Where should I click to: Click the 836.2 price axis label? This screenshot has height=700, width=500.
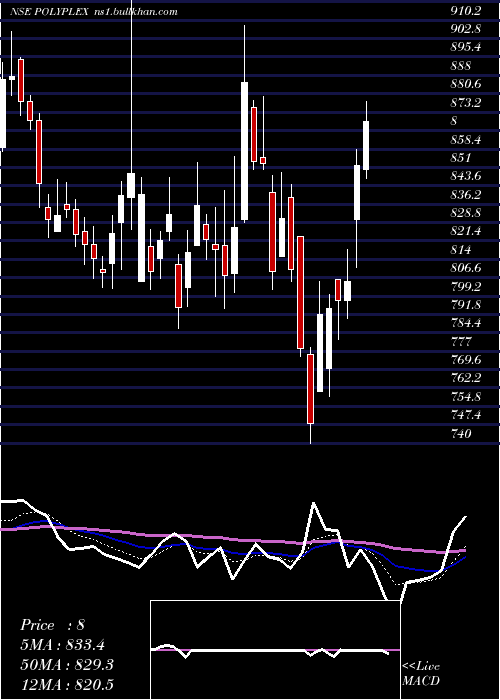pyautogui.click(x=466, y=195)
